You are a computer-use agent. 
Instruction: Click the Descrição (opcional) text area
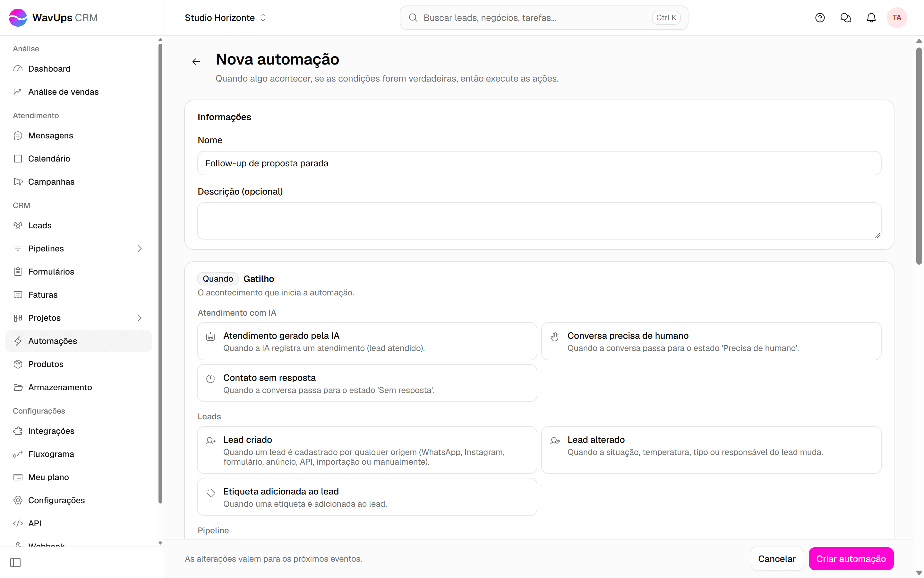click(539, 221)
